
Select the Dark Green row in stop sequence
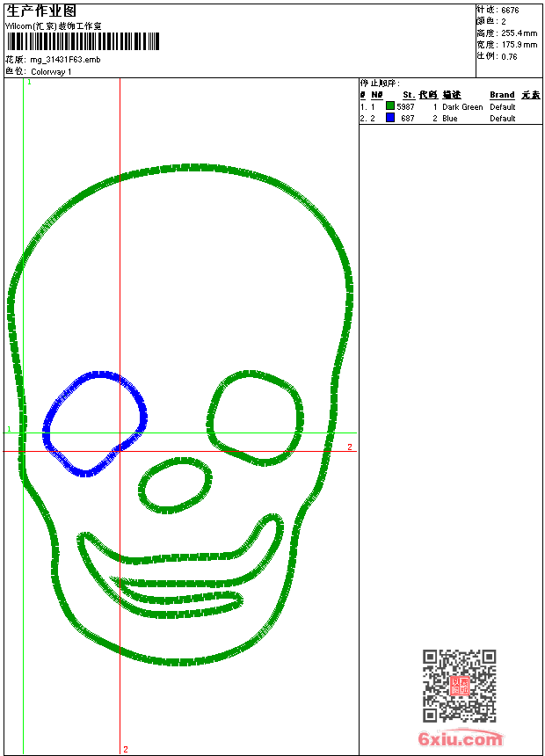point(450,106)
